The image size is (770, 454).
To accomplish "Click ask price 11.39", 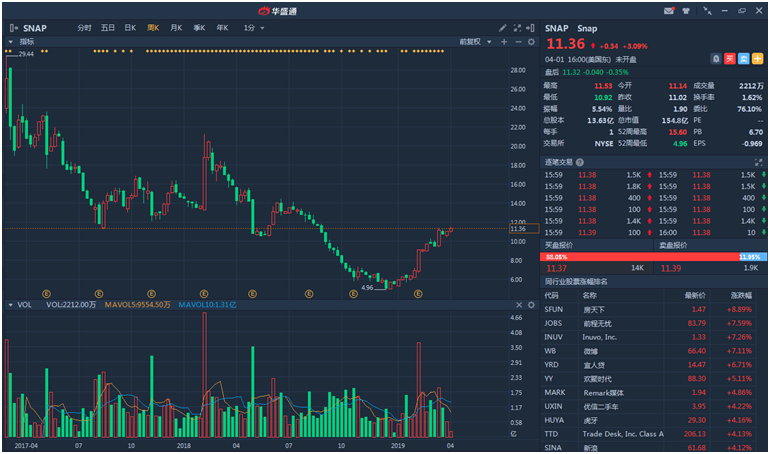I will pyautogui.click(x=671, y=268).
